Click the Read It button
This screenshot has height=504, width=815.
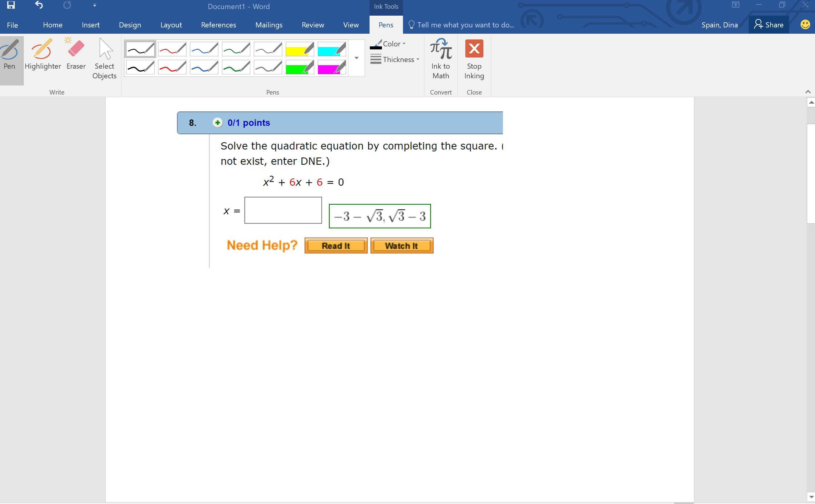336,245
